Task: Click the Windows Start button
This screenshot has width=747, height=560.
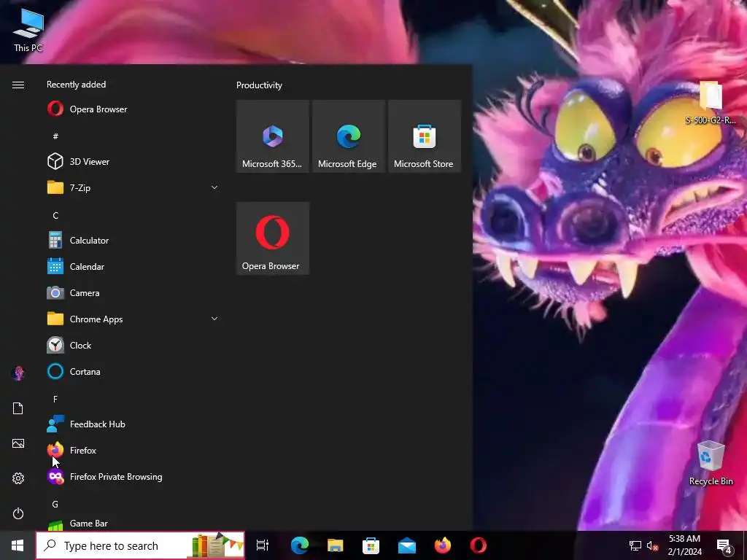Action: [18, 545]
